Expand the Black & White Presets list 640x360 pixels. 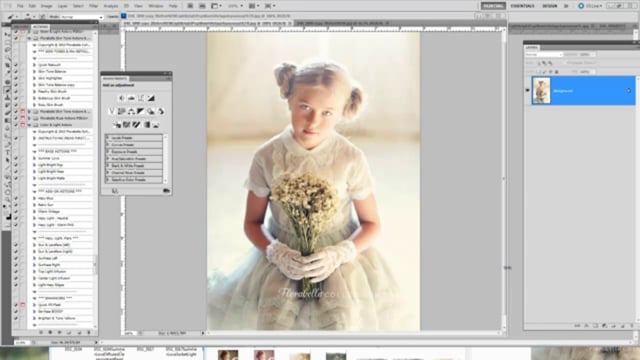click(108, 165)
